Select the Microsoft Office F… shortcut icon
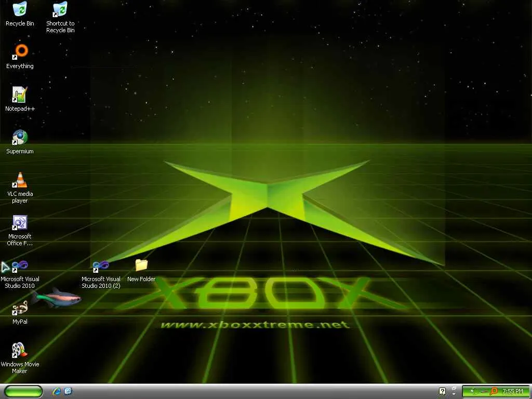Image resolution: width=532 pixels, height=399 pixels. tap(20, 230)
